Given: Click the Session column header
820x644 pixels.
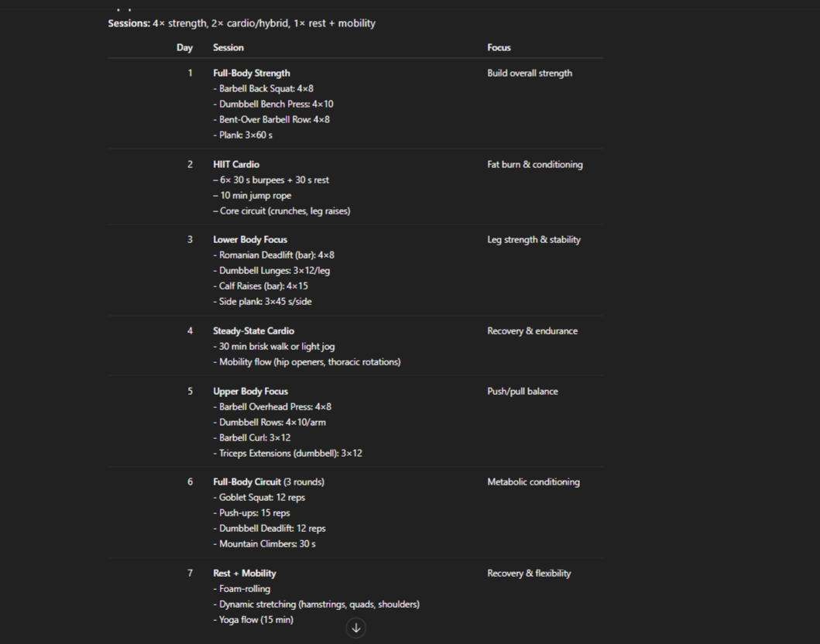Looking at the screenshot, I should 228,47.
